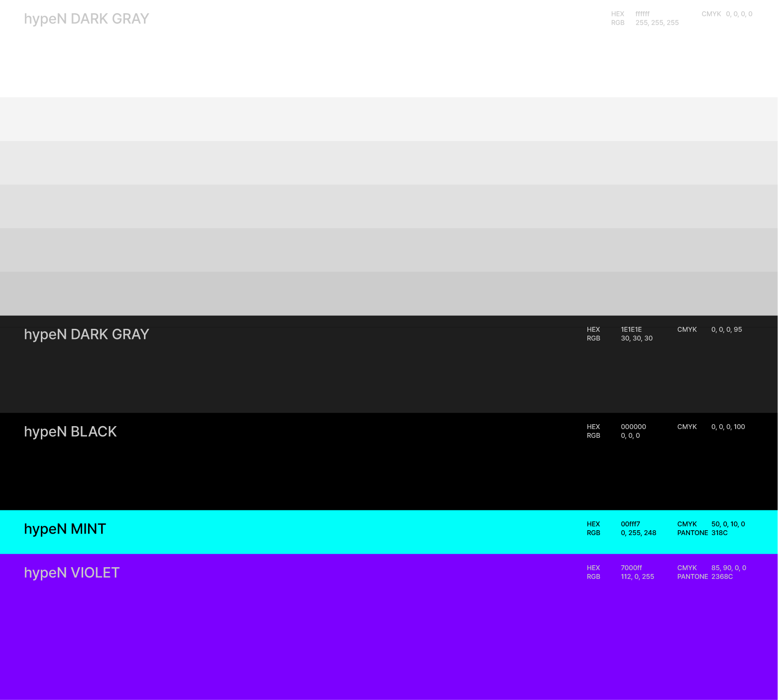Click the hypeN BLACK title

(x=71, y=432)
